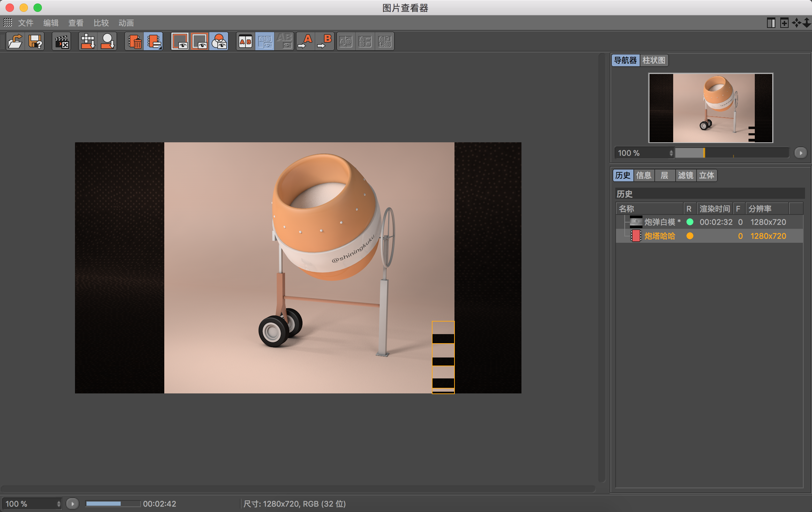812x512 pixels.
Task: Click the red film icon of the 炮塔哈哈 entry
Action: click(636, 236)
